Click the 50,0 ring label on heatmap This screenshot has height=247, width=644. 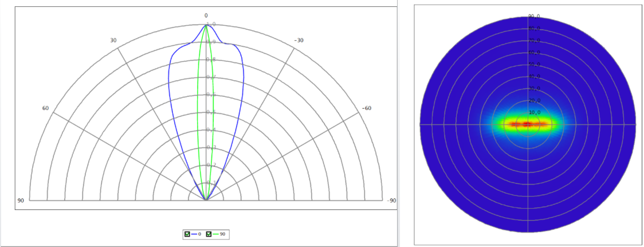coord(535,65)
